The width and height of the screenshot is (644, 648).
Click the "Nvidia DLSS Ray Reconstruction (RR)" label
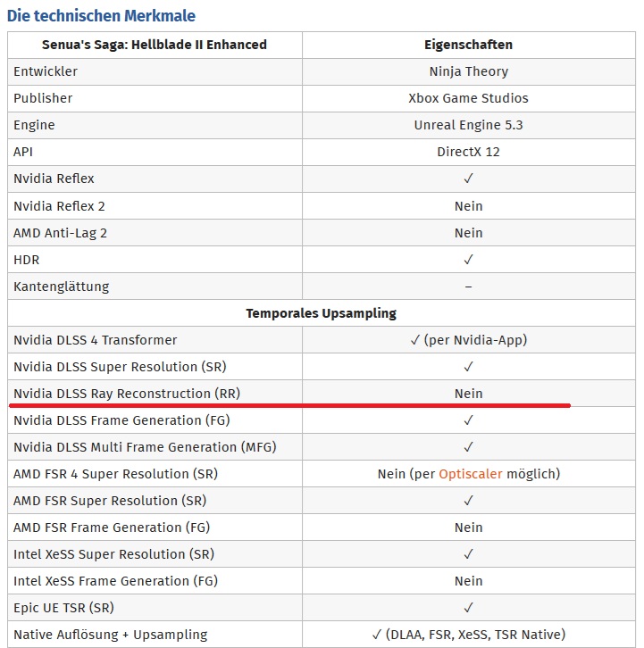pos(127,394)
